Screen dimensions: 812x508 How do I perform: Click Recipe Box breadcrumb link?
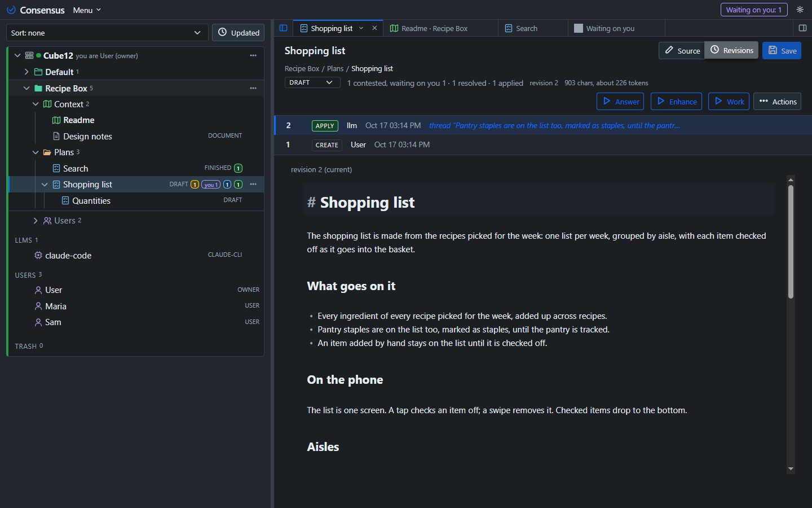click(x=302, y=68)
